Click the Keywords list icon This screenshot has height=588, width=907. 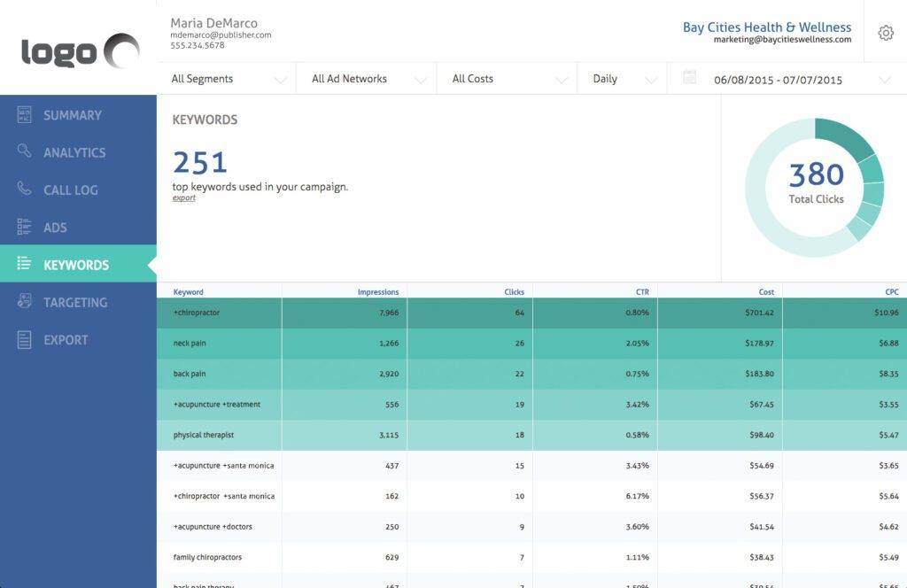pyautogui.click(x=24, y=264)
